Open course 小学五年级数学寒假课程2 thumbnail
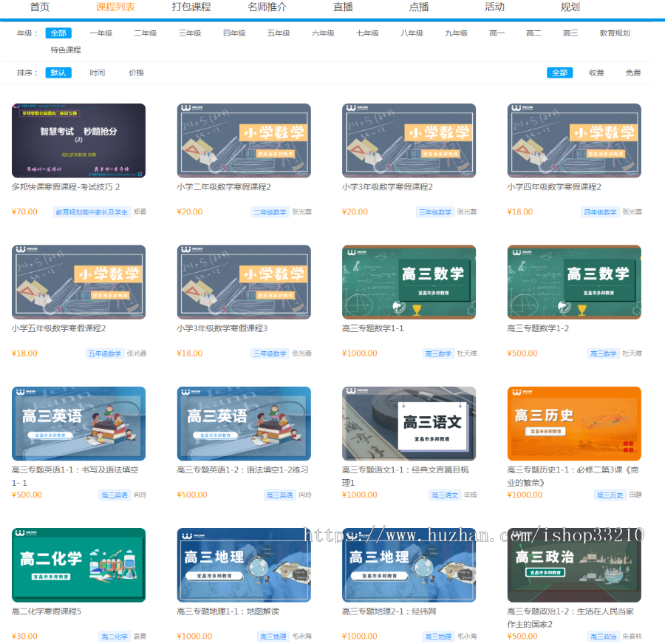 pyautogui.click(x=78, y=282)
